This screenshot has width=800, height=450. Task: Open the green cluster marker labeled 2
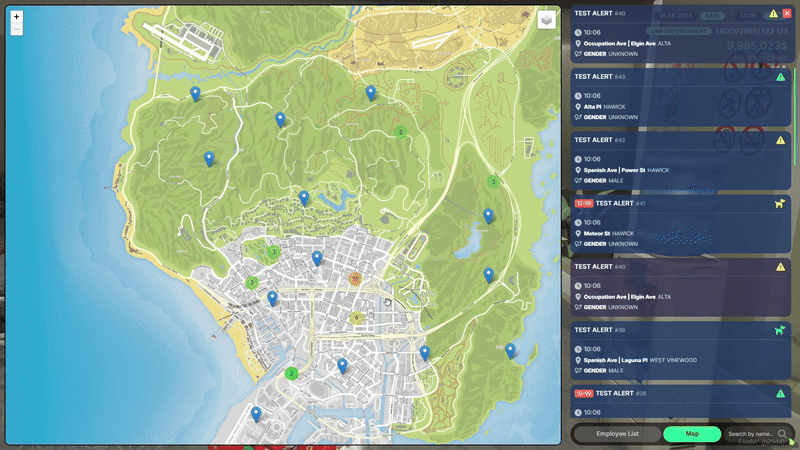[291, 373]
